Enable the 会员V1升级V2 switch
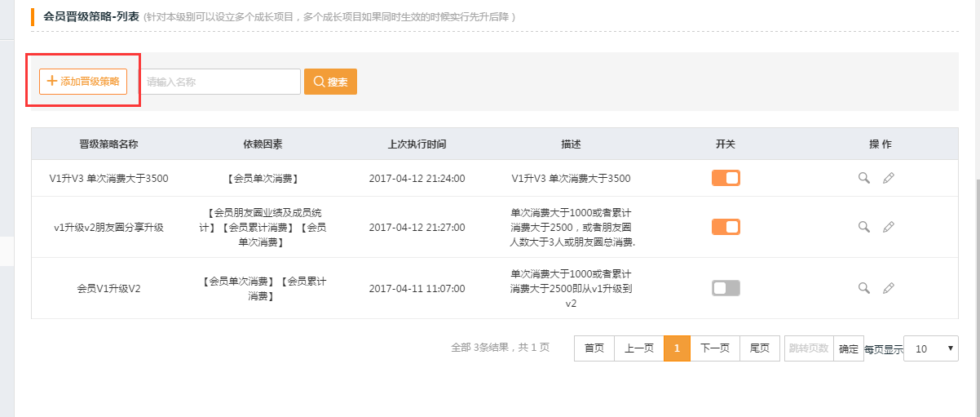 click(x=726, y=288)
